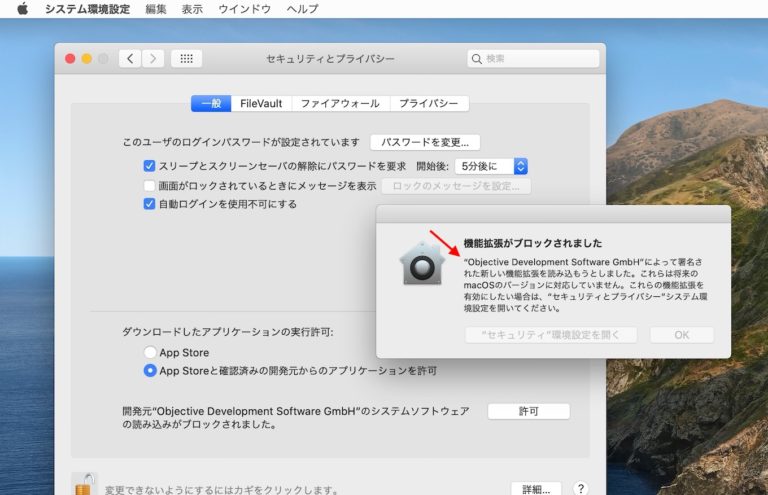Click the 許可 allow button

click(x=528, y=411)
